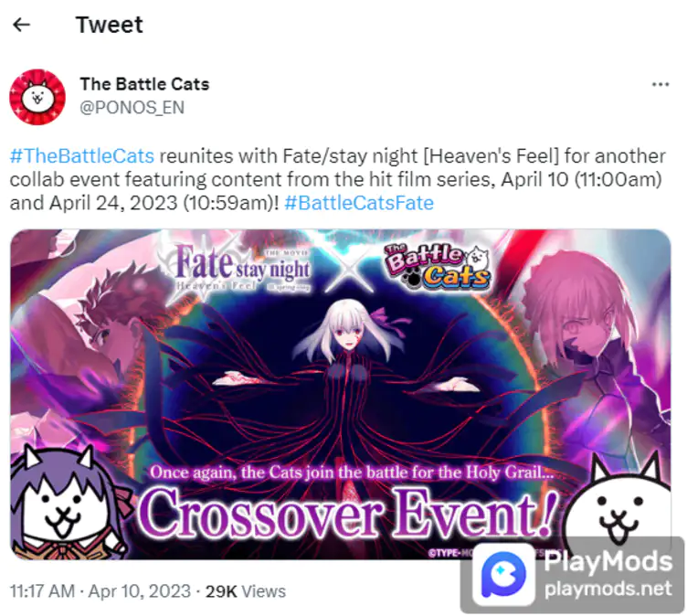Click the Tweet header title
The width and height of the screenshot is (687, 616).
pyautogui.click(x=109, y=25)
